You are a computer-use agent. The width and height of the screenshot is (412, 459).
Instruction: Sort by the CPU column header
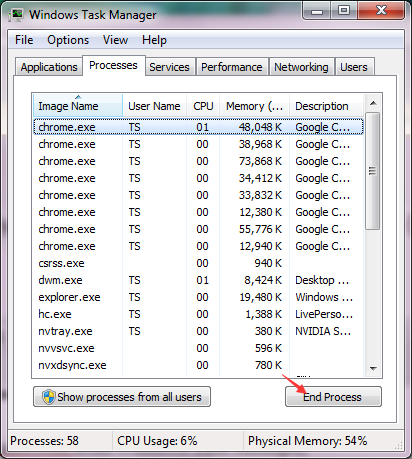pyautogui.click(x=203, y=106)
